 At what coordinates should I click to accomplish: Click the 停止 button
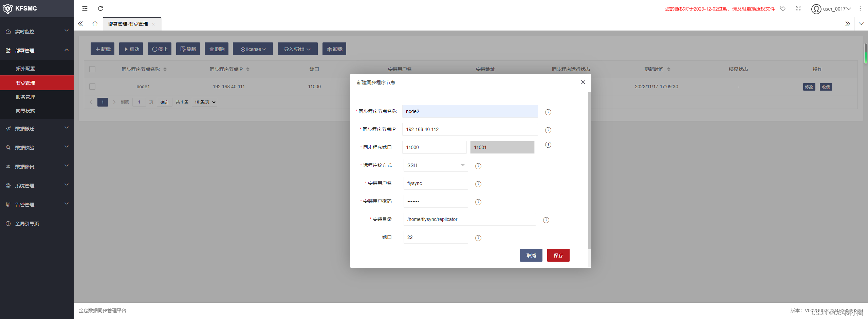pos(160,49)
